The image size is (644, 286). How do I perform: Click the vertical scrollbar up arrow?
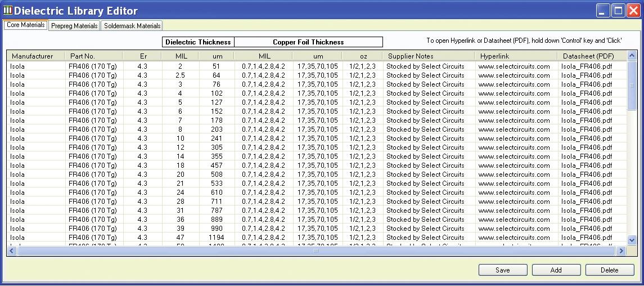[632, 56]
